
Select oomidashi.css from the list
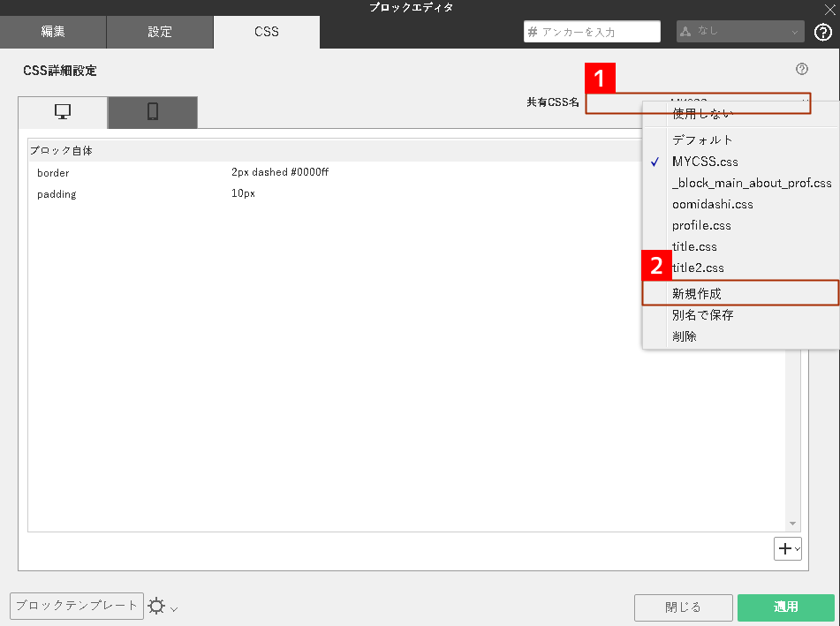click(x=741, y=204)
